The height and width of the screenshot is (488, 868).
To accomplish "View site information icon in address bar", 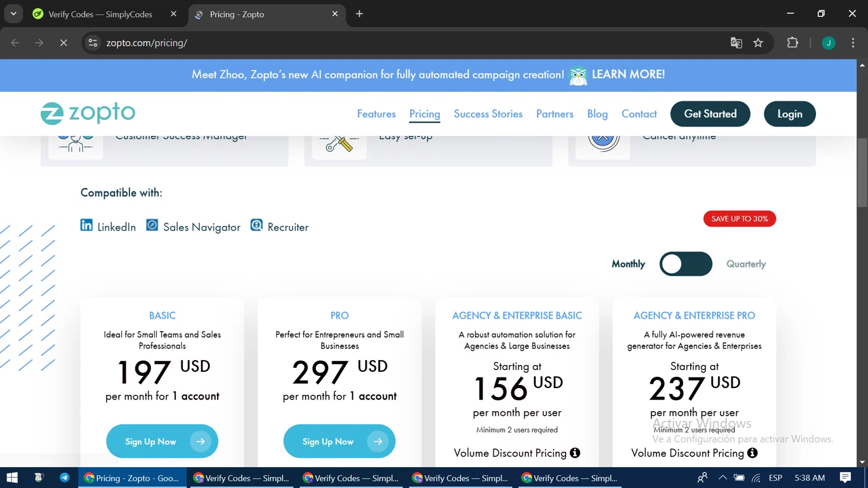I will pyautogui.click(x=93, y=43).
